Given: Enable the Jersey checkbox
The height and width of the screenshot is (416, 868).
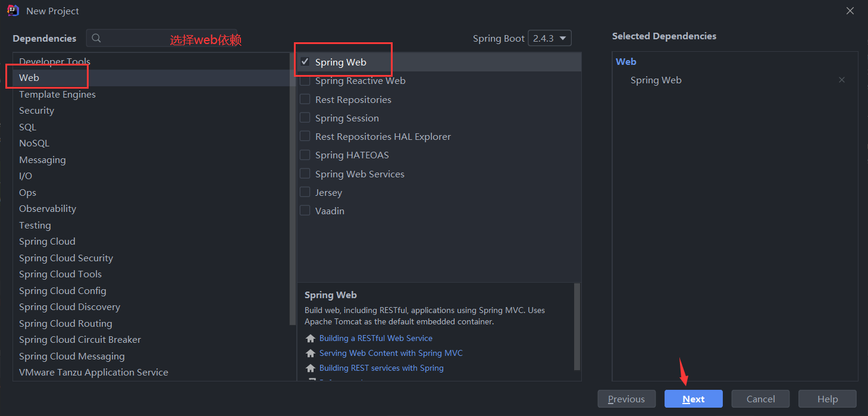Looking at the screenshot, I should (305, 192).
